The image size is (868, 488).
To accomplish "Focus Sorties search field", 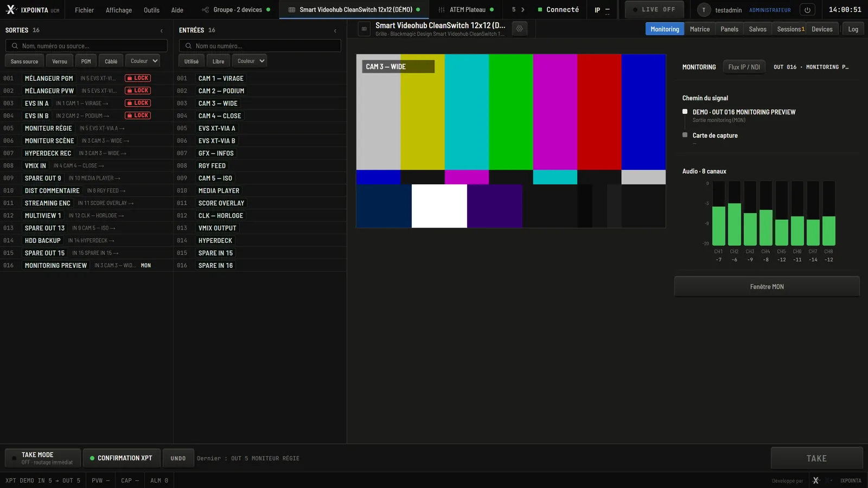I will click(86, 46).
